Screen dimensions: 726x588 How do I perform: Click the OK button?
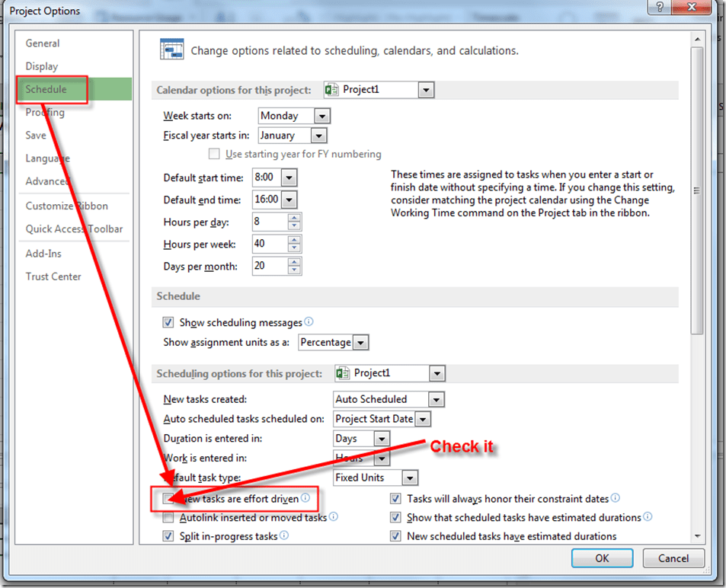[602, 558]
